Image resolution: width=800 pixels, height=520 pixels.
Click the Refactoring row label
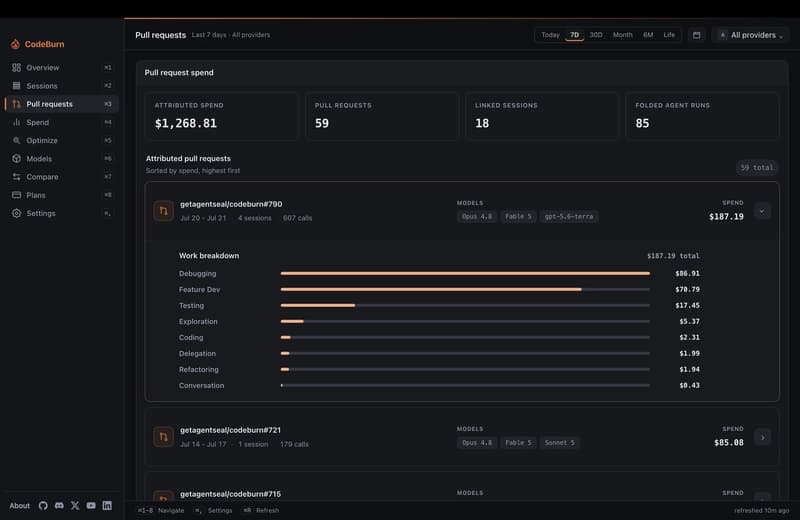pyautogui.click(x=198, y=369)
